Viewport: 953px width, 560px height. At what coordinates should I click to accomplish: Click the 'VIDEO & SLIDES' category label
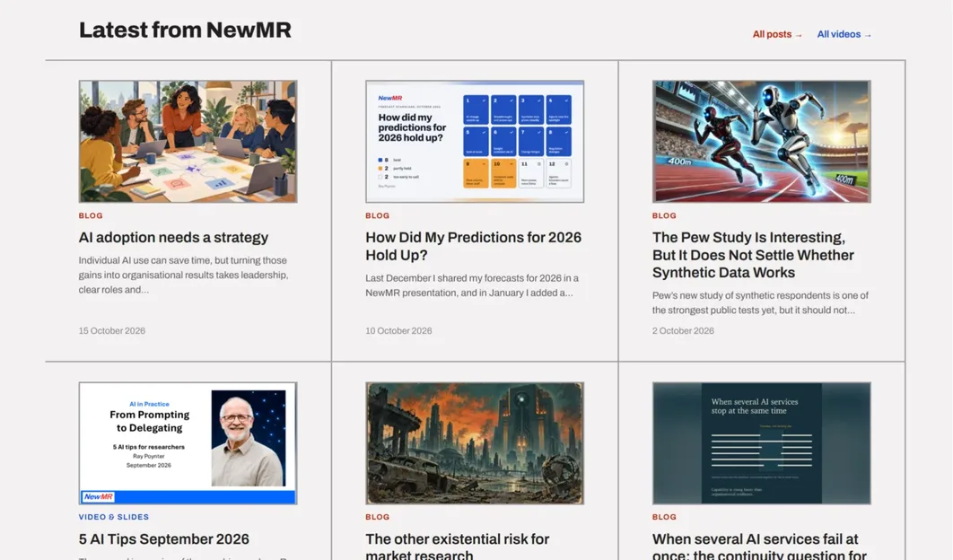[x=114, y=517]
